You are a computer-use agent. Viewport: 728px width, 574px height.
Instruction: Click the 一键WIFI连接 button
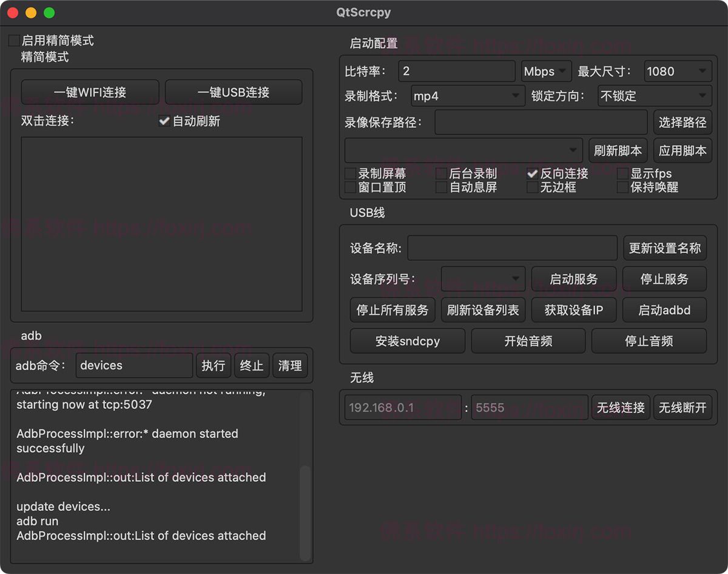[x=90, y=92]
